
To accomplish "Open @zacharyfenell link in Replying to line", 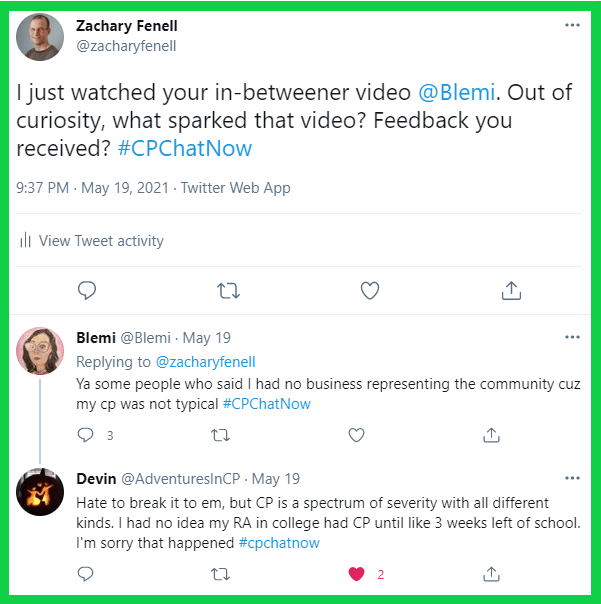I will pyautogui.click(x=205, y=362).
